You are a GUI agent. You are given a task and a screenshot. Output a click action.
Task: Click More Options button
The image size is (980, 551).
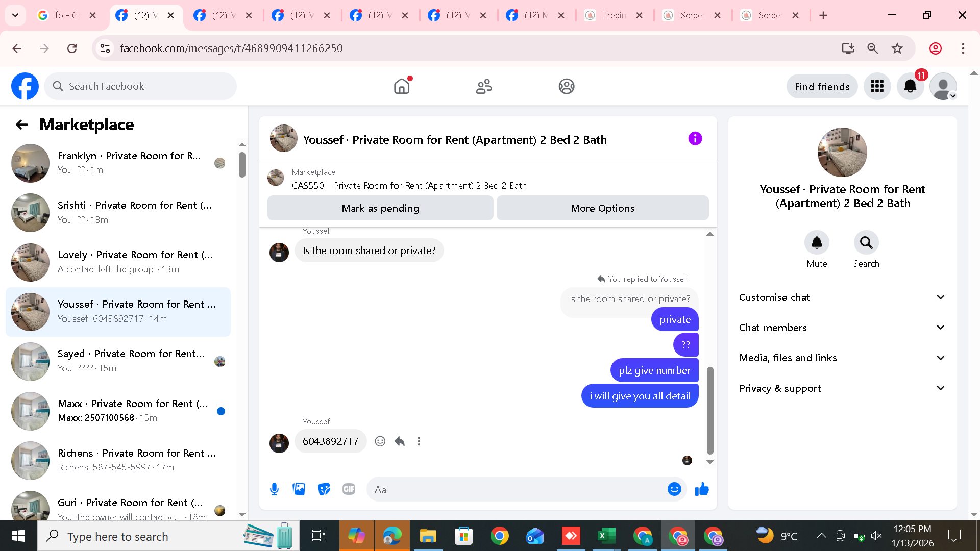[602, 208]
